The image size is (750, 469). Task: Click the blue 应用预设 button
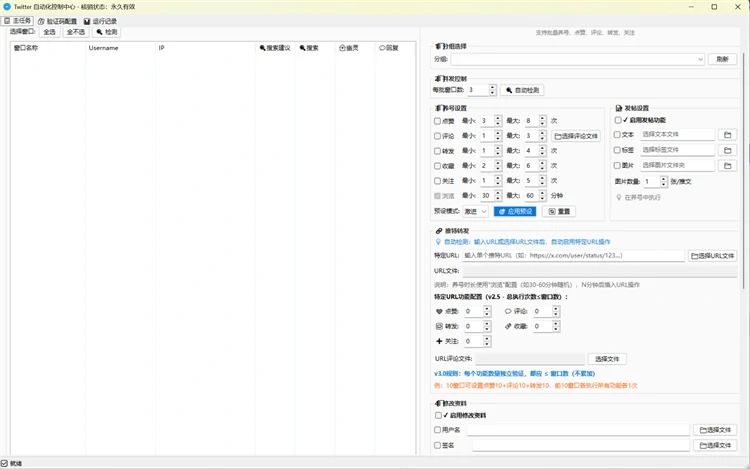(x=515, y=211)
